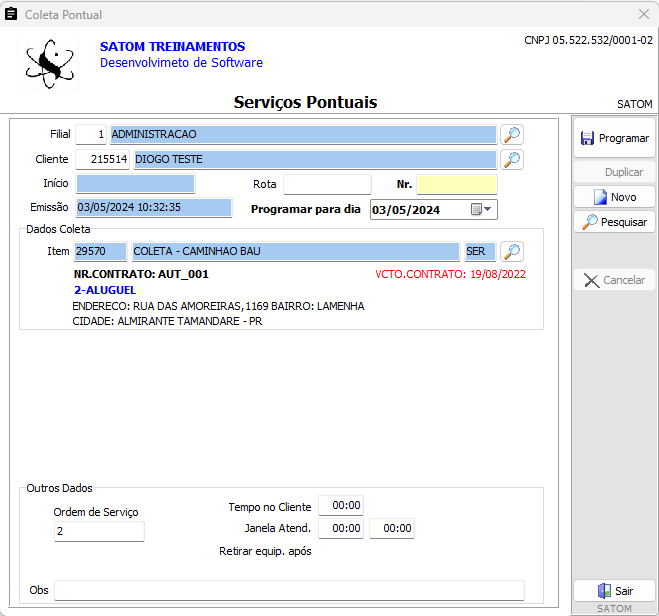Screen dimensions: 659x616
Task: Click the Tempo no Cliente time field
Action: [340, 506]
